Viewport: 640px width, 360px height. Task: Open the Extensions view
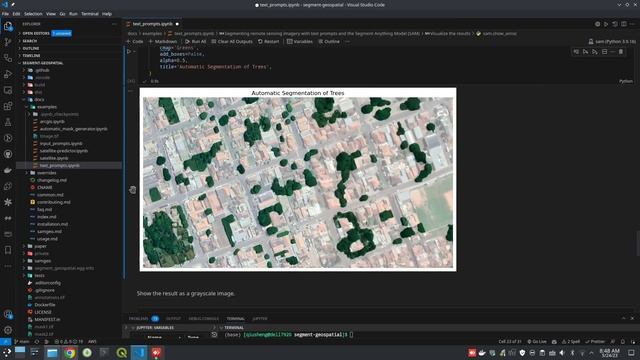(8, 106)
